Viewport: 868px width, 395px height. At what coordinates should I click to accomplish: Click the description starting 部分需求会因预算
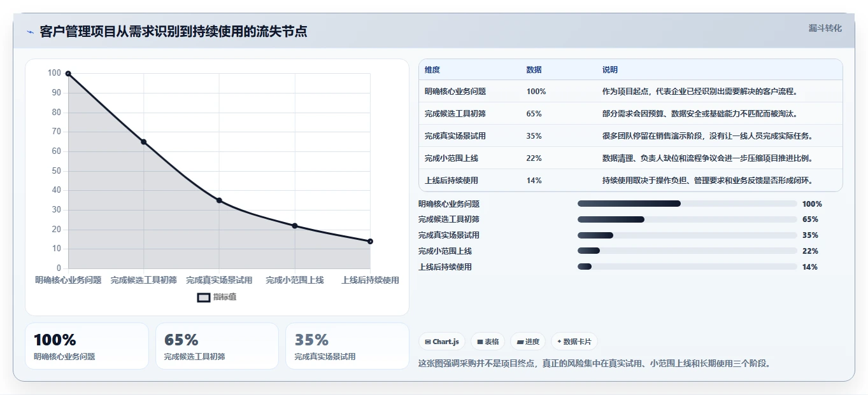pyautogui.click(x=700, y=114)
